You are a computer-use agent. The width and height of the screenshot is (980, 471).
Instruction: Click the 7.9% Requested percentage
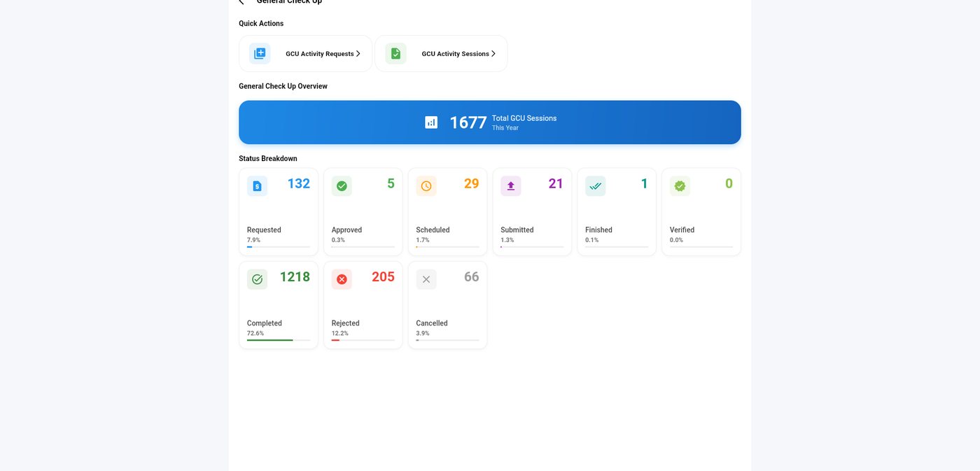click(253, 240)
